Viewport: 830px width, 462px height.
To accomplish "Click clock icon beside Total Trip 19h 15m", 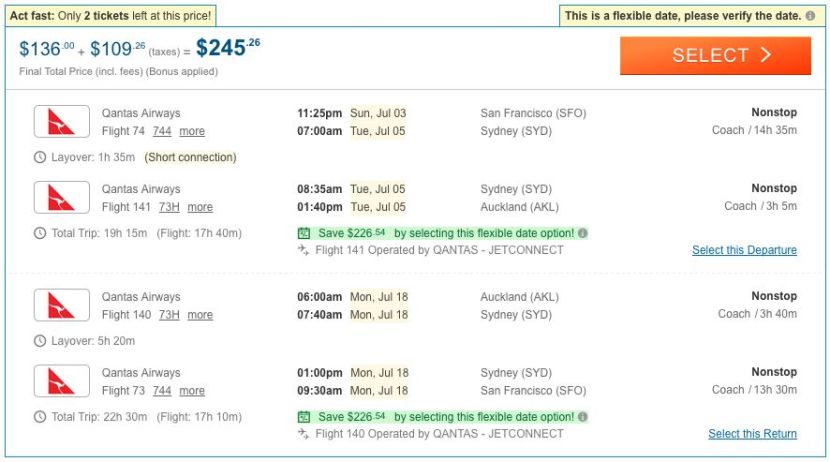I will coord(40,233).
